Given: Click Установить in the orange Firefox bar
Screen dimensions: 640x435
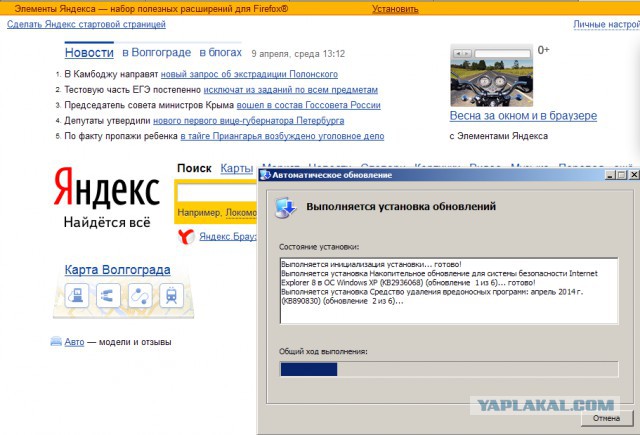Looking at the screenshot, I should [x=395, y=9].
